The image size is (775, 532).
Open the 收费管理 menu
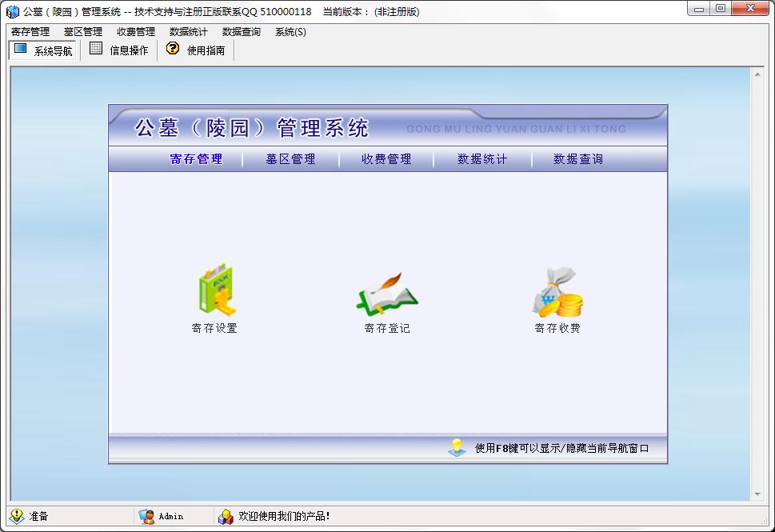click(x=136, y=32)
